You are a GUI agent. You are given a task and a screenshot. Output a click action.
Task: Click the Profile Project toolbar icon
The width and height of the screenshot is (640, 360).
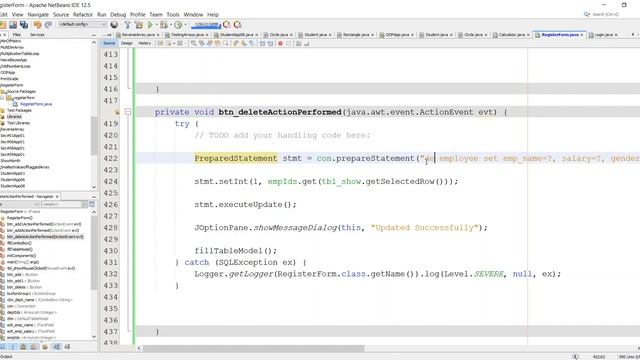pos(178,25)
